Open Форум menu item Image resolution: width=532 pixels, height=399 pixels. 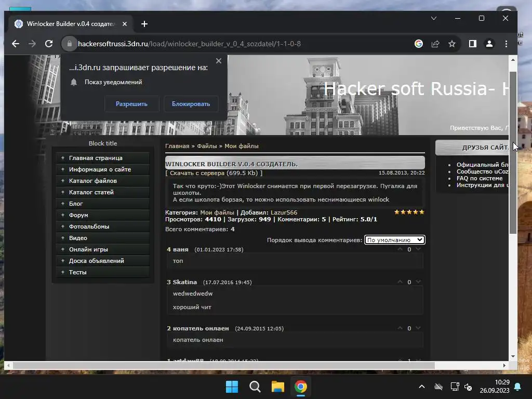click(x=103, y=215)
